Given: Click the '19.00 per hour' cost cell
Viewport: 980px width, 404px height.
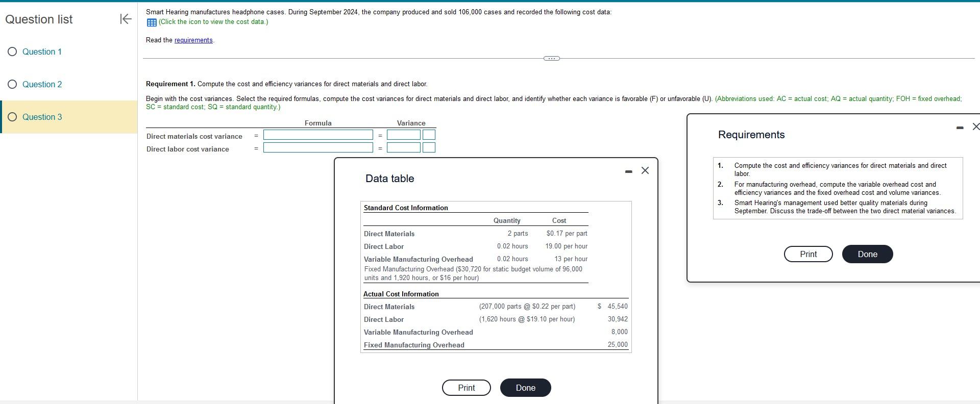Looking at the screenshot, I should [x=566, y=246].
